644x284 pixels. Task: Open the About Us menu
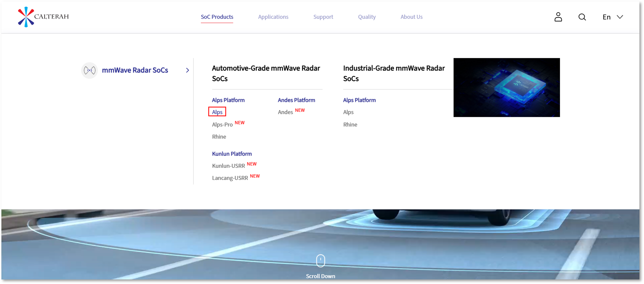click(411, 17)
